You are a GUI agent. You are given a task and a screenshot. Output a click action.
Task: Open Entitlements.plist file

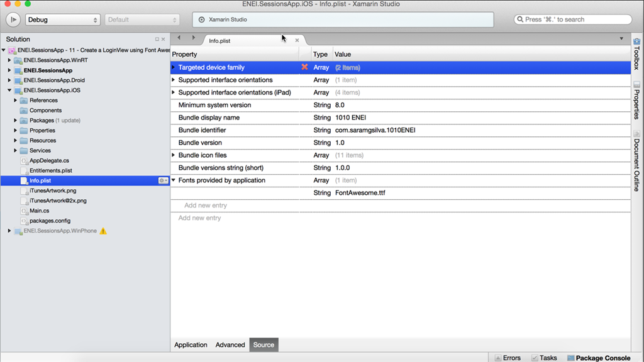pyautogui.click(x=51, y=170)
